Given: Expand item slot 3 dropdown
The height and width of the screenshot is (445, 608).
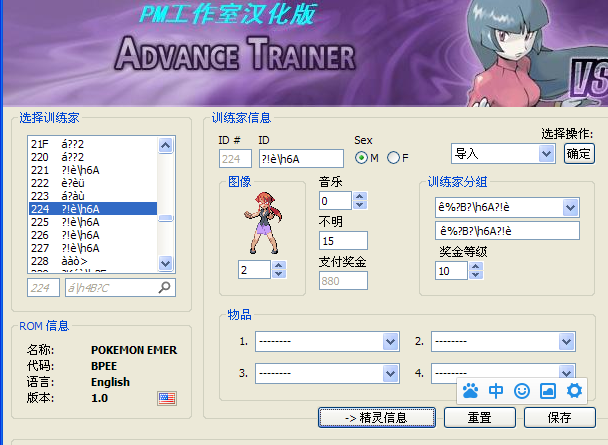Looking at the screenshot, I should (390, 374).
